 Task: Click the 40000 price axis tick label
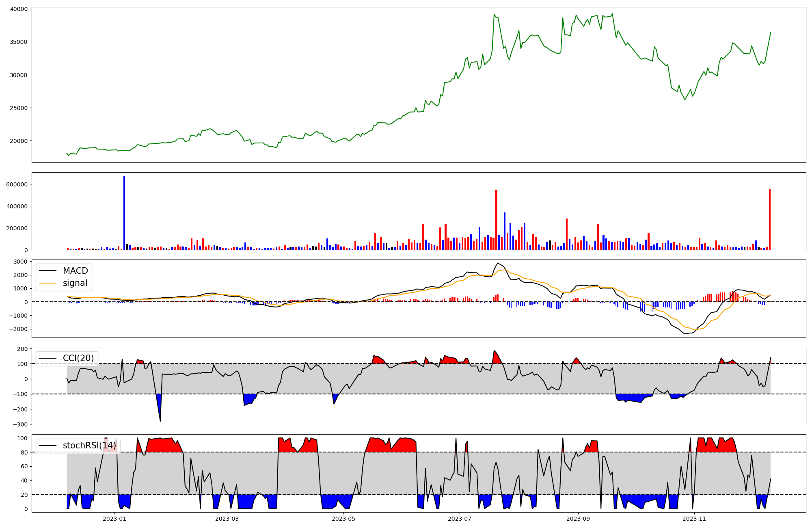click(18, 9)
